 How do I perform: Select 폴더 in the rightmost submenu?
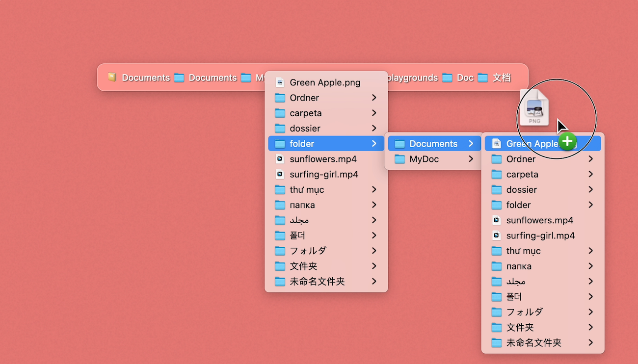514,297
